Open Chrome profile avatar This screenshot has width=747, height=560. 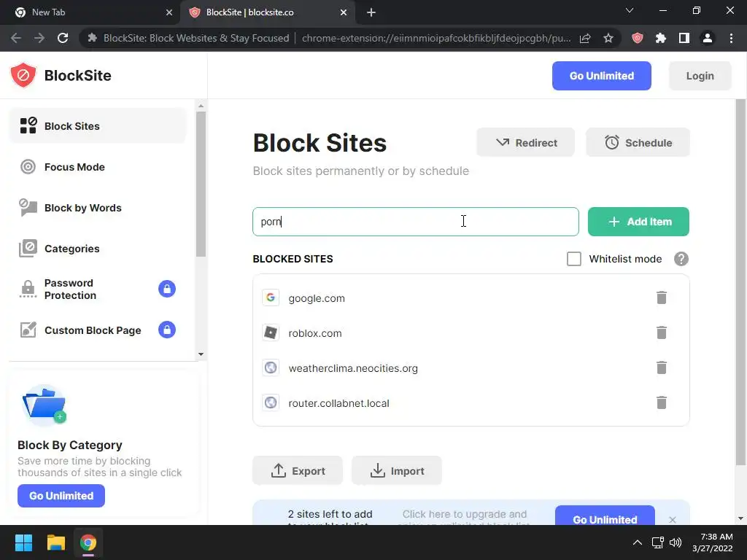coord(708,38)
